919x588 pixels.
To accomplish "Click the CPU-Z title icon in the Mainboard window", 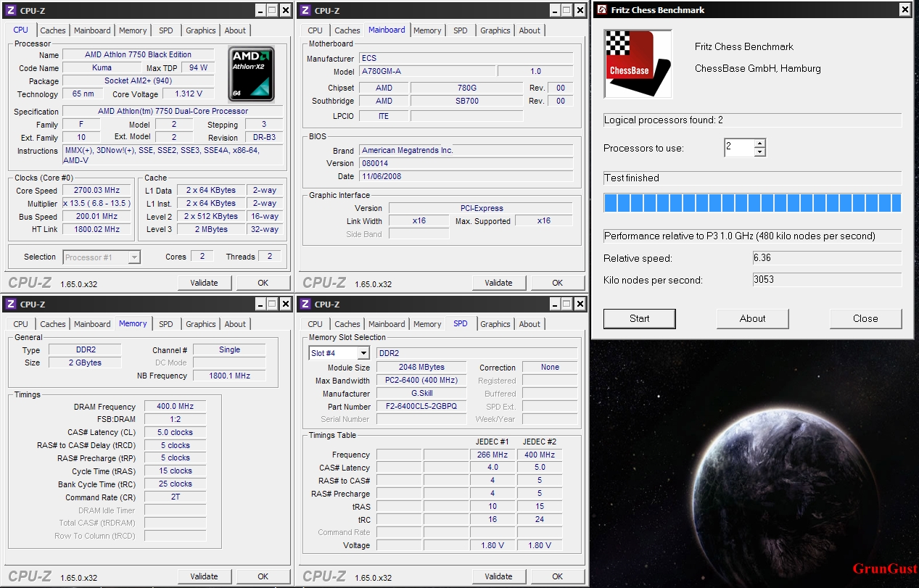I will coord(305,10).
